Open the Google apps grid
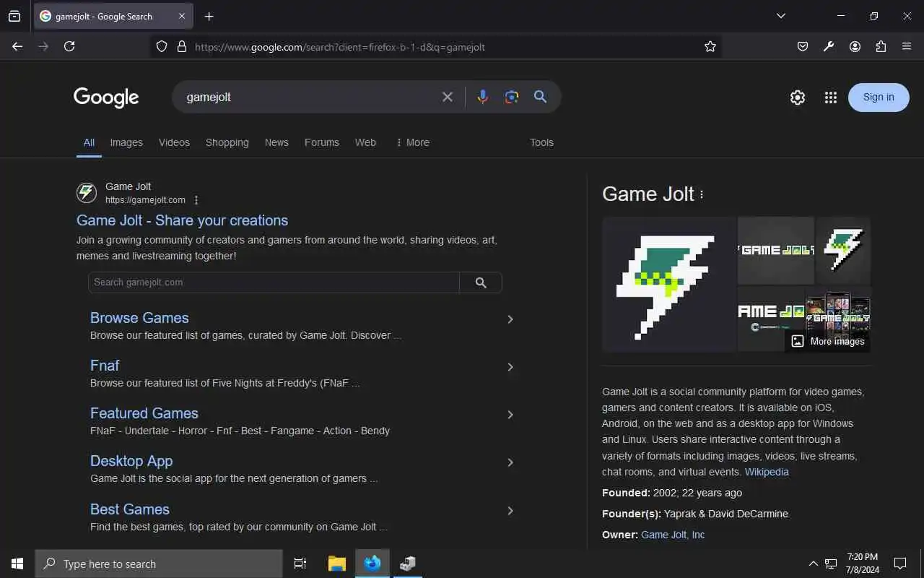Screen dimensions: 924x578 830,98
